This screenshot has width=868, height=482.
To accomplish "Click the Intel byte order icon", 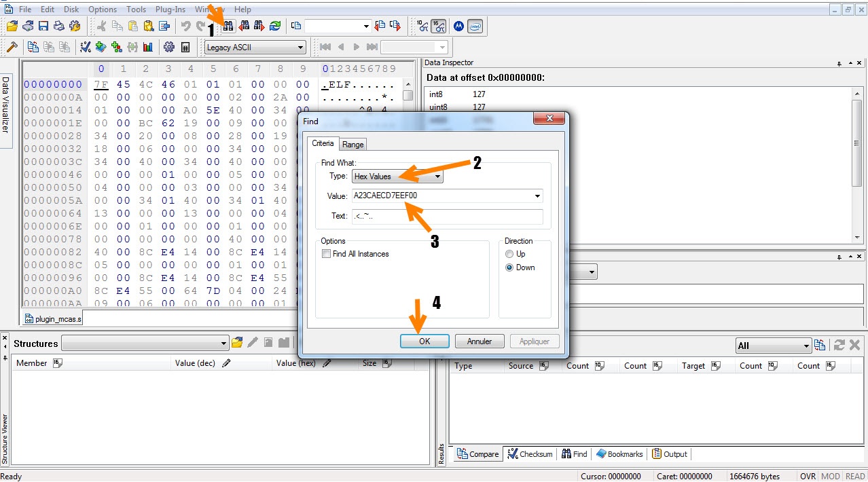I will pos(476,26).
